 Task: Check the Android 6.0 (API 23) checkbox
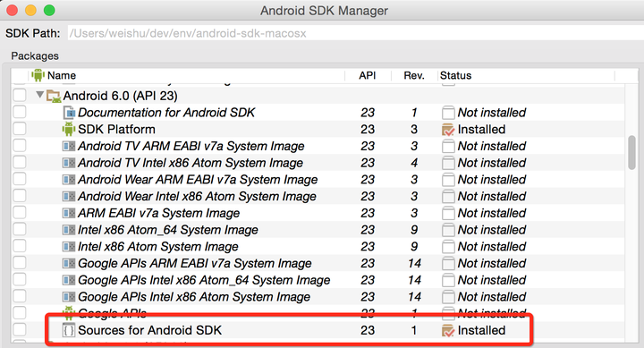tap(20, 96)
